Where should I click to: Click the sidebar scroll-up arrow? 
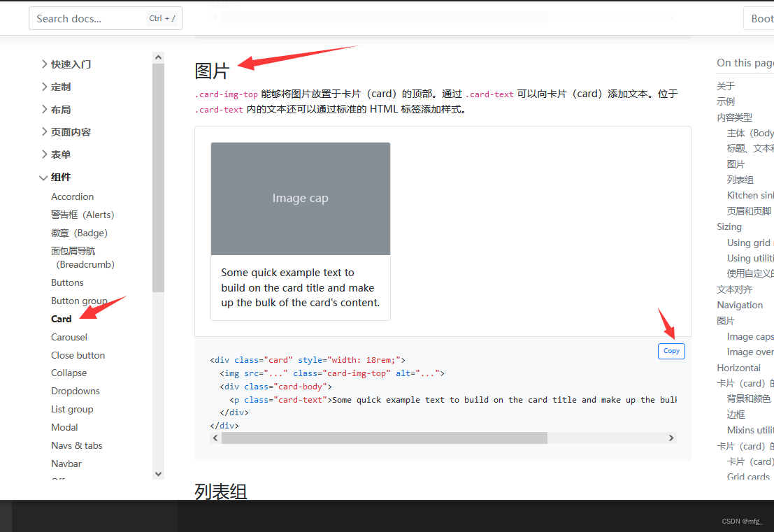(158, 56)
